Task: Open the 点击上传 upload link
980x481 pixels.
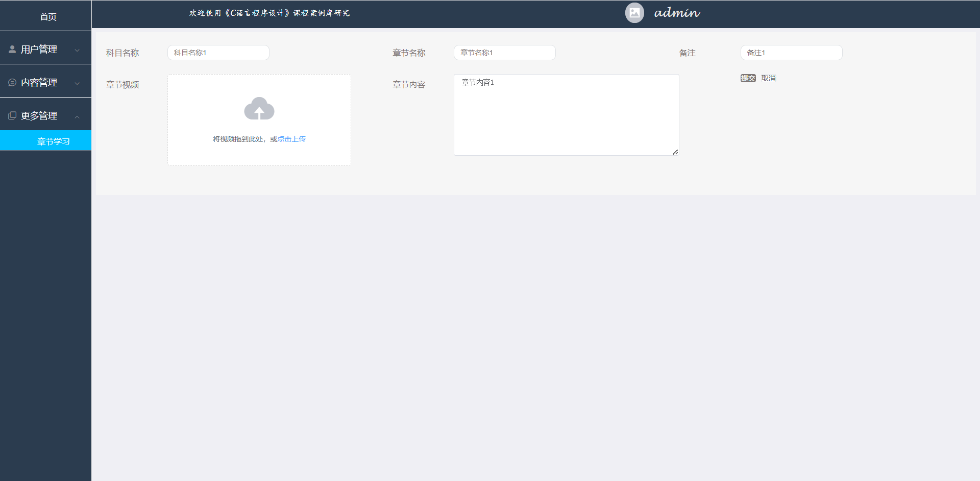Action: click(291, 138)
